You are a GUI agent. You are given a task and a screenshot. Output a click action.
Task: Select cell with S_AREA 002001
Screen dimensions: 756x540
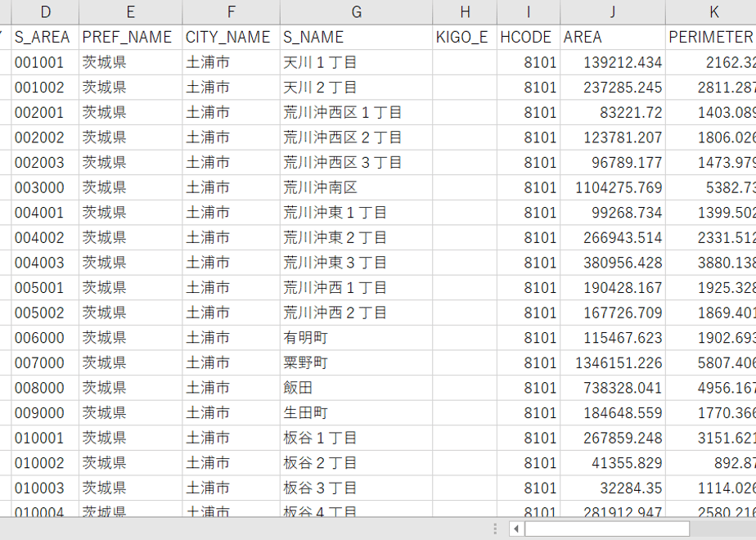pyautogui.click(x=45, y=112)
